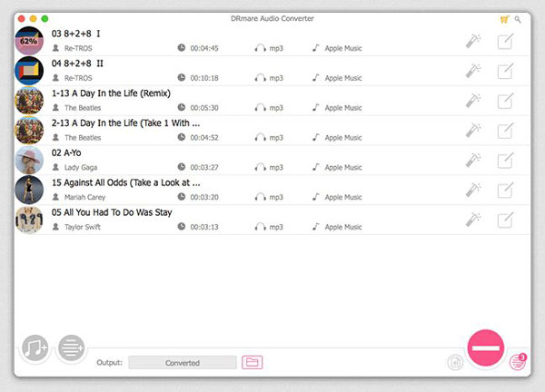Click effects wand for Against All Odds
This screenshot has width=545, height=392.
(x=472, y=190)
